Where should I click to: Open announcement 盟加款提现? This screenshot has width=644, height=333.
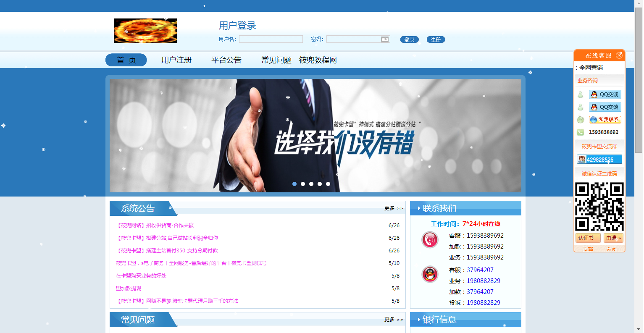point(129,288)
